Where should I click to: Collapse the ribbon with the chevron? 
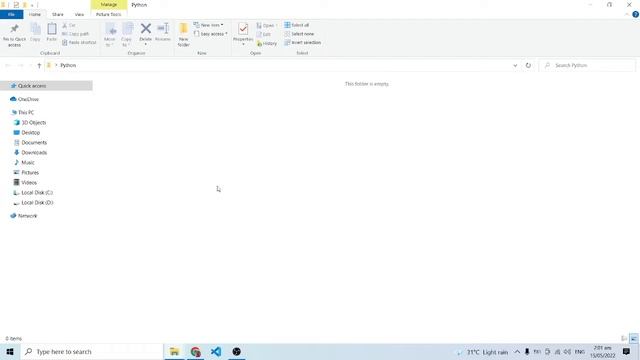(627, 14)
